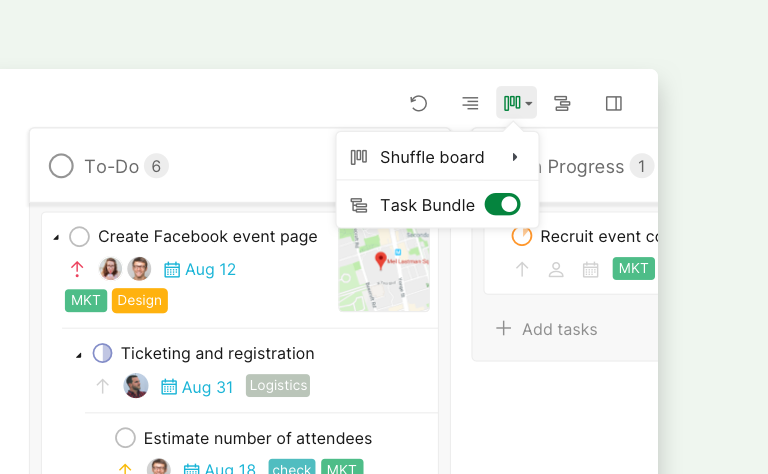
Task: Collapse Create Facebook event page subtasks
Action: pos(56,237)
